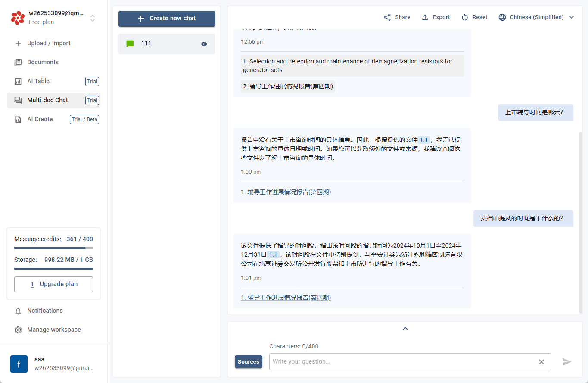
Task: Click citation 1.1 in the 1:00 pm answer
Action: tap(424, 140)
